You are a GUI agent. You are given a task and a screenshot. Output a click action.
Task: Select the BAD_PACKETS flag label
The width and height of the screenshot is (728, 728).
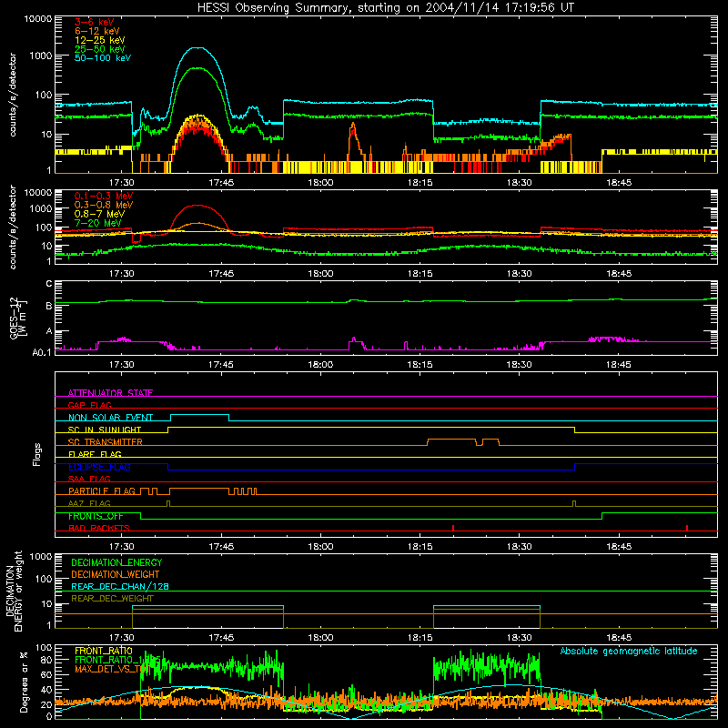(x=99, y=528)
